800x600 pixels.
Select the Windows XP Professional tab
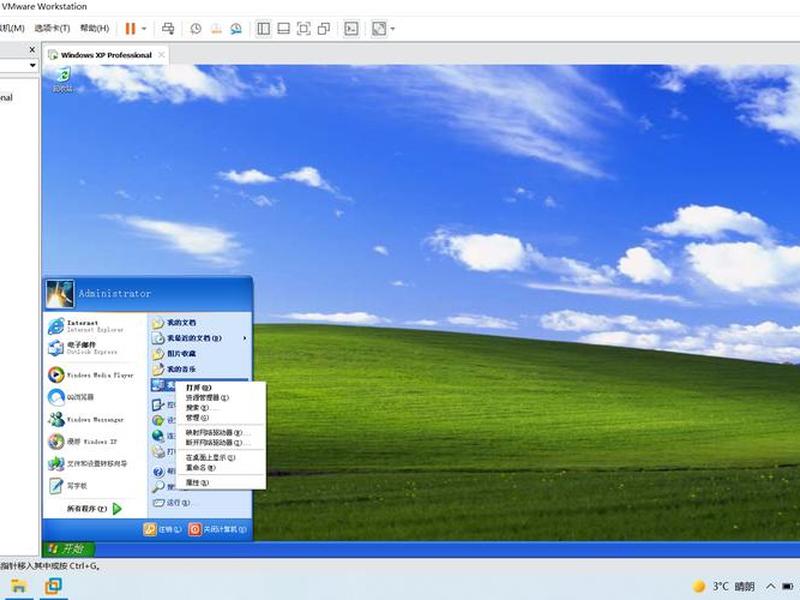click(106, 55)
